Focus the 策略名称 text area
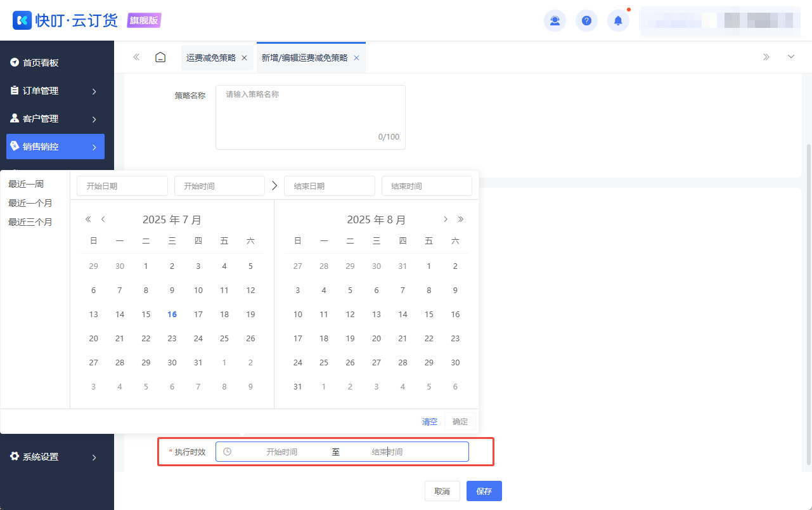This screenshot has height=510, width=812. (311, 117)
